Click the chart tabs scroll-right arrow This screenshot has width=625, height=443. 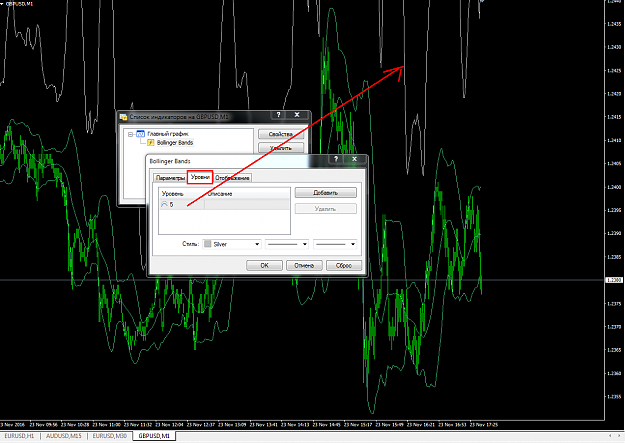pos(620,436)
